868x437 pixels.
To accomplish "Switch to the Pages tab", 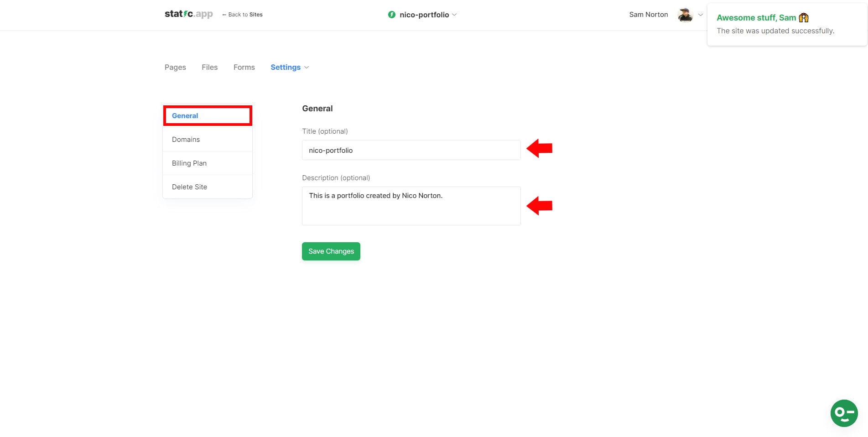I will pos(175,67).
